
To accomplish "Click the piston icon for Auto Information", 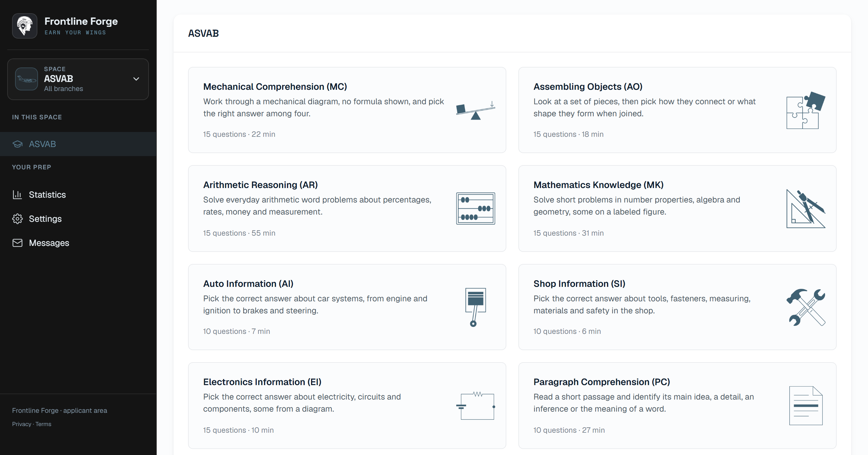I will 476,307.
